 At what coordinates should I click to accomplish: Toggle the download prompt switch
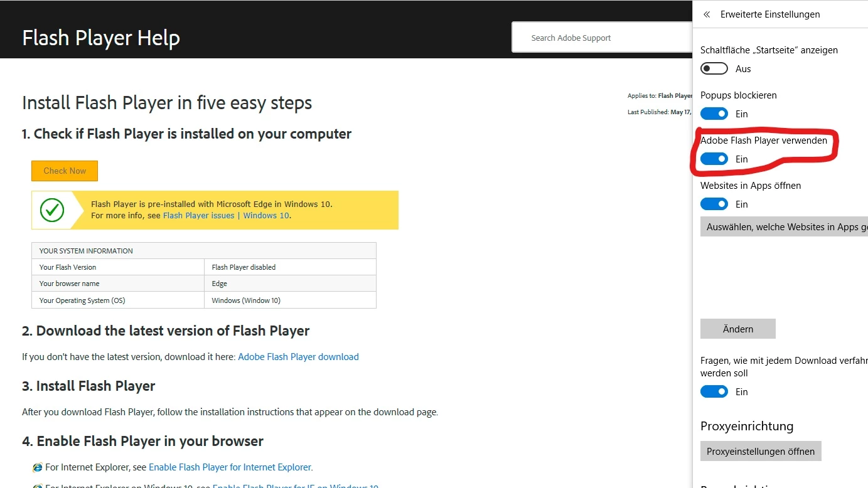pyautogui.click(x=714, y=391)
